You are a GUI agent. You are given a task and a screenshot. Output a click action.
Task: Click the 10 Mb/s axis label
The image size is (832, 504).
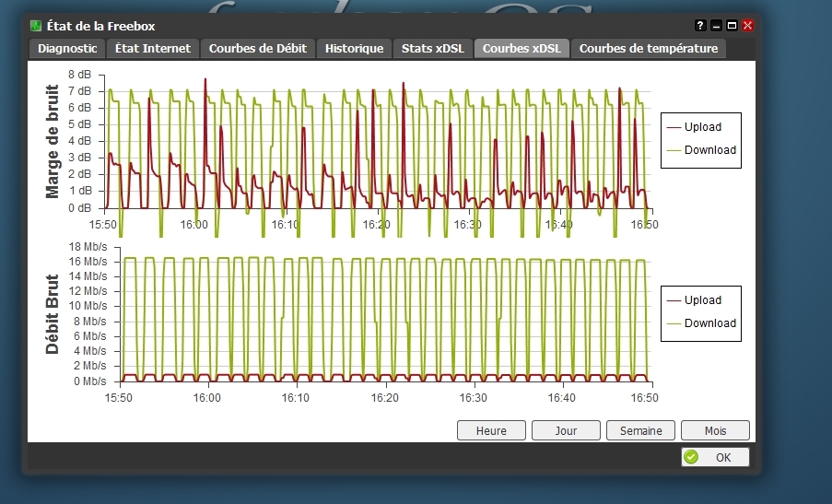(x=88, y=306)
